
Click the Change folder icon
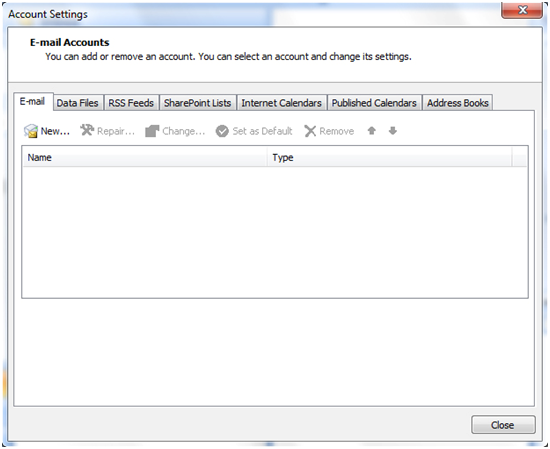[x=152, y=131]
